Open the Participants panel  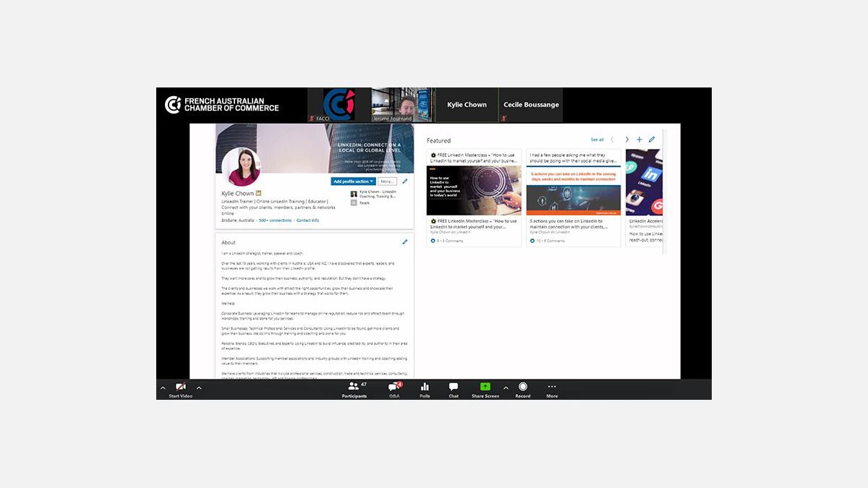(x=354, y=387)
